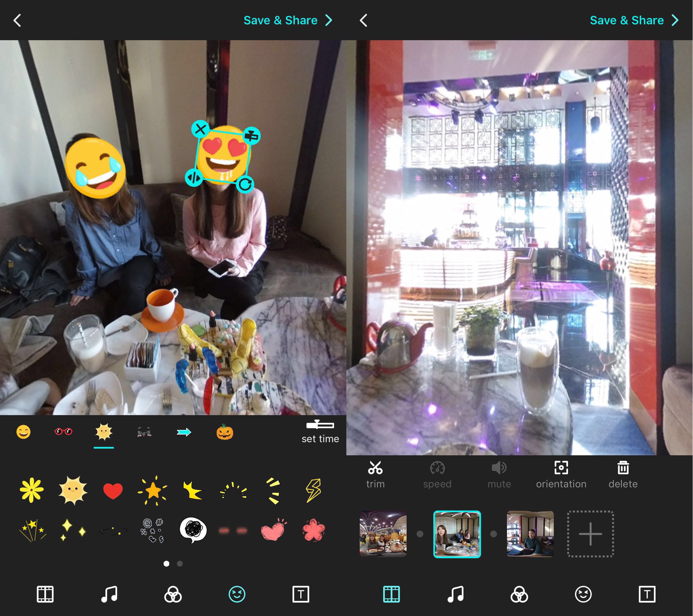693x616 pixels.
Task: Go to second sticker page dot
Action: click(x=180, y=564)
